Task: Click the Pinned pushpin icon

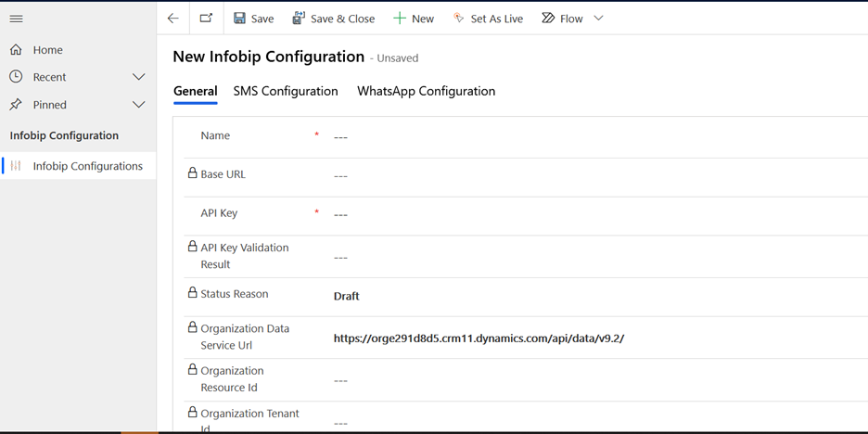Action: click(x=16, y=105)
